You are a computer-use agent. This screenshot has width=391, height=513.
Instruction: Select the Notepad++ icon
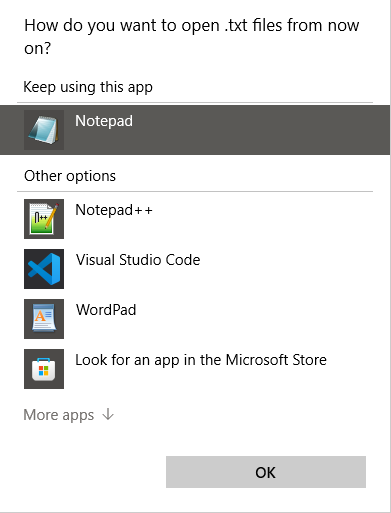point(44,219)
